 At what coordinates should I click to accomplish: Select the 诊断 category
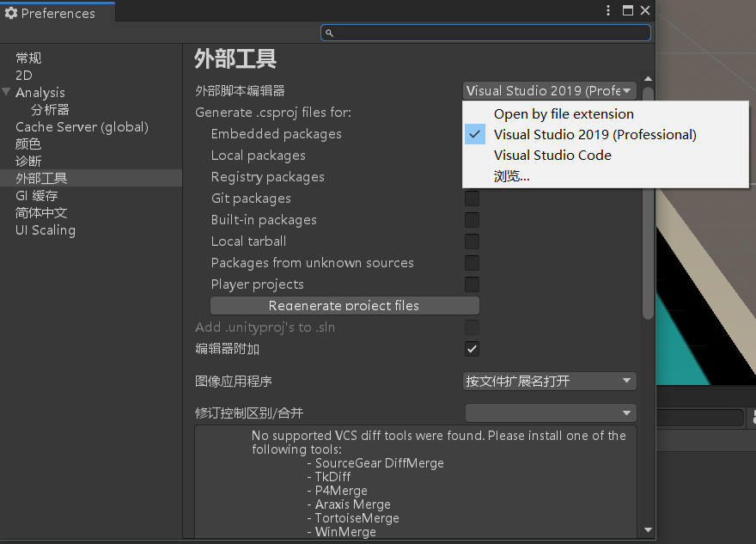[x=28, y=161]
